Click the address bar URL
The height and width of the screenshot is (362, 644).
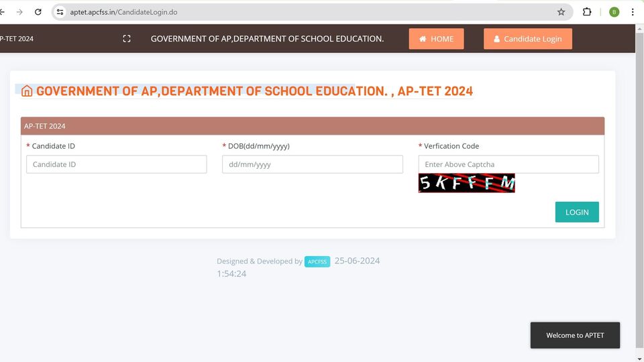[123, 12]
